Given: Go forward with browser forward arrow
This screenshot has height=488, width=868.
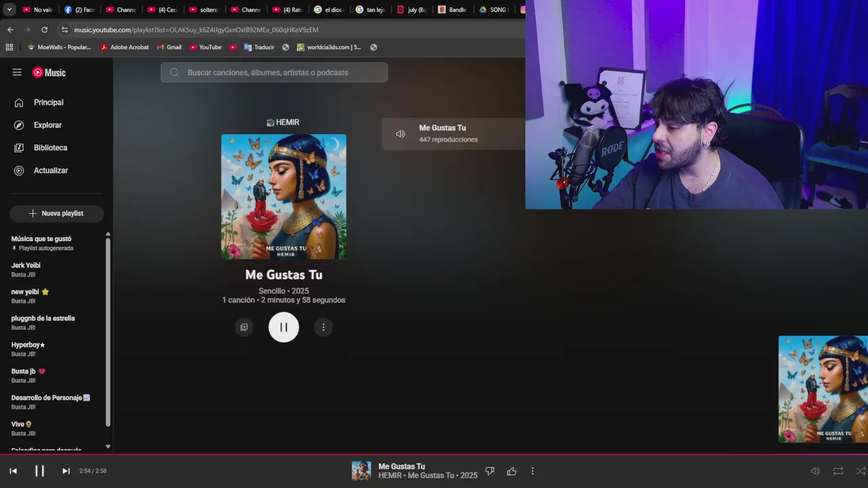Looking at the screenshot, I should 27,30.
